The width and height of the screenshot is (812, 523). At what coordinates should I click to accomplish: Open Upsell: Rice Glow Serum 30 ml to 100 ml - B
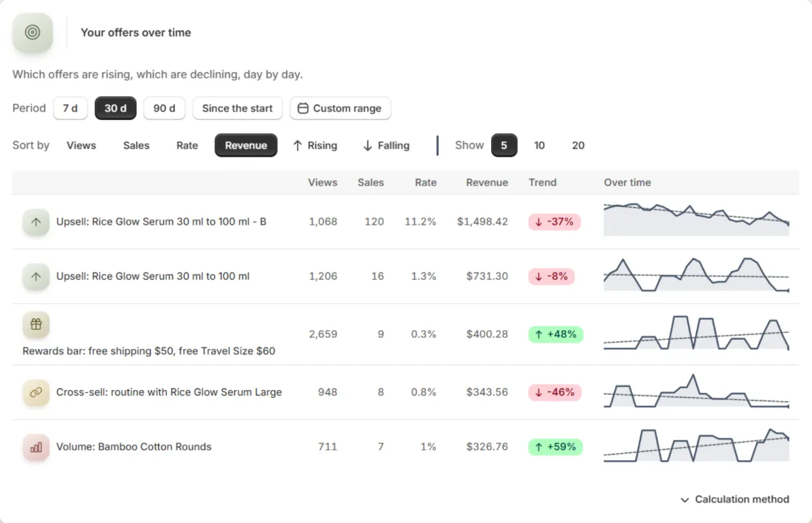pos(161,221)
